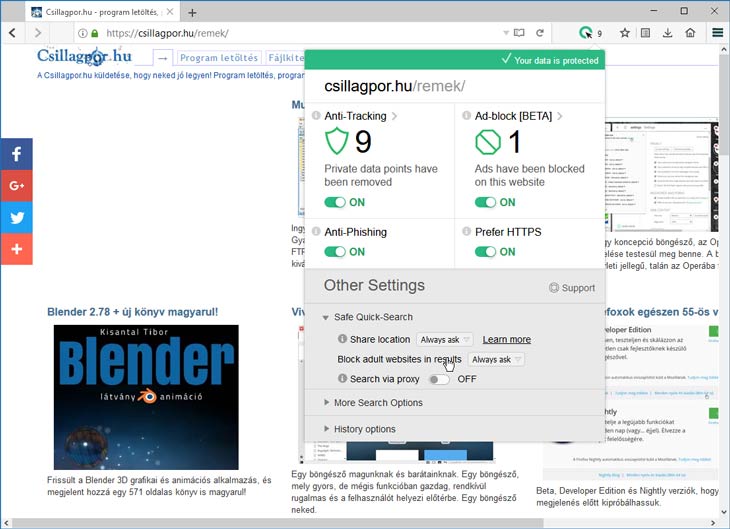This screenshot has width=730, height=529.
Task: Open more share options plus icon
Action: click(16, 249)
